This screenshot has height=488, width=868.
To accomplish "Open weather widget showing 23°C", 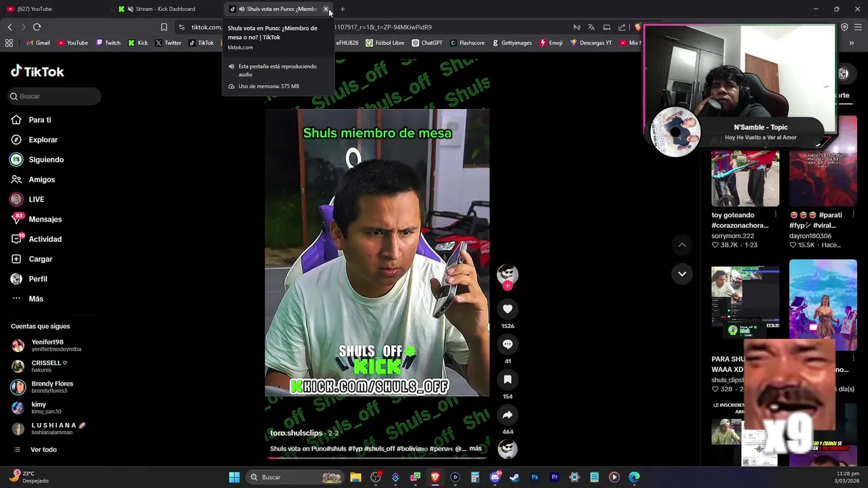I will click(x=30, y=477).
